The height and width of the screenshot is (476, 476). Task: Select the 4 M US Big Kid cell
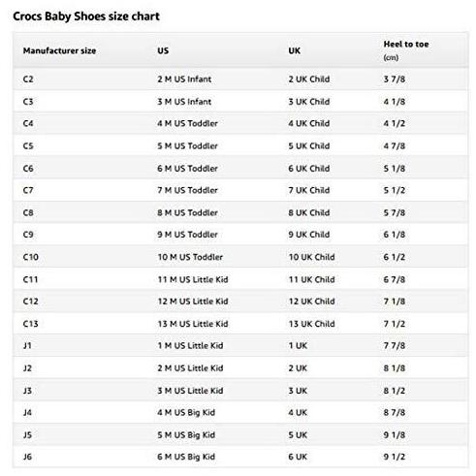186,413
